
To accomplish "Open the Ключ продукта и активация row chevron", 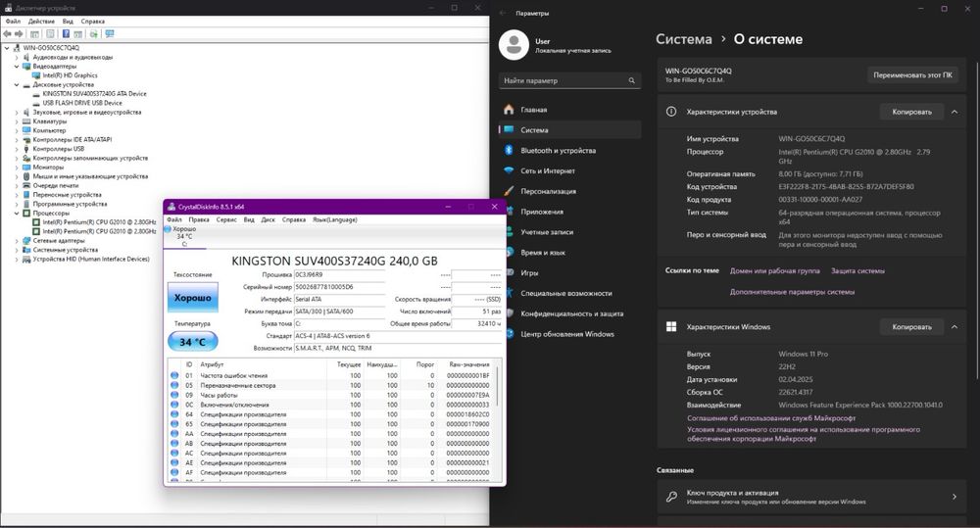I will click(x=955, y=497).
